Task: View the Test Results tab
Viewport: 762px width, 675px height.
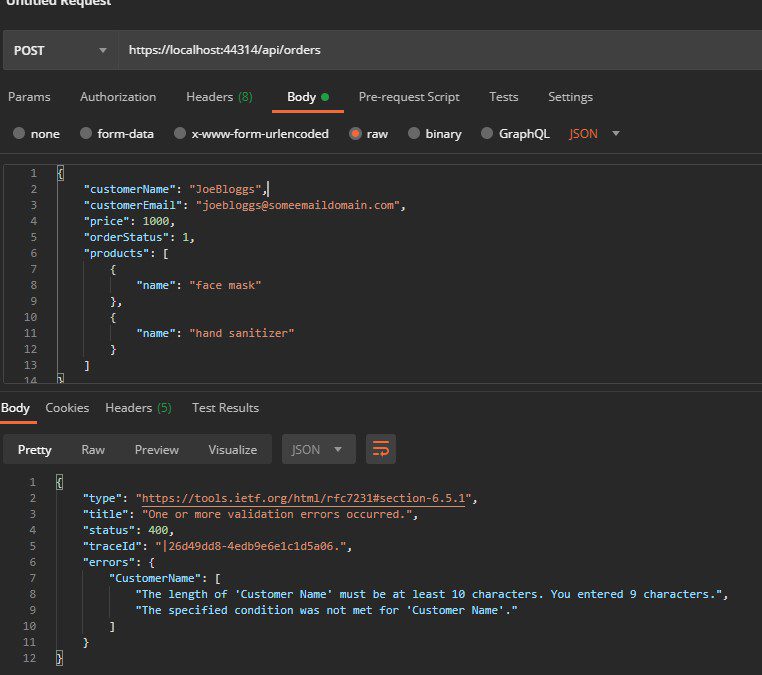Action: [225, 408]
